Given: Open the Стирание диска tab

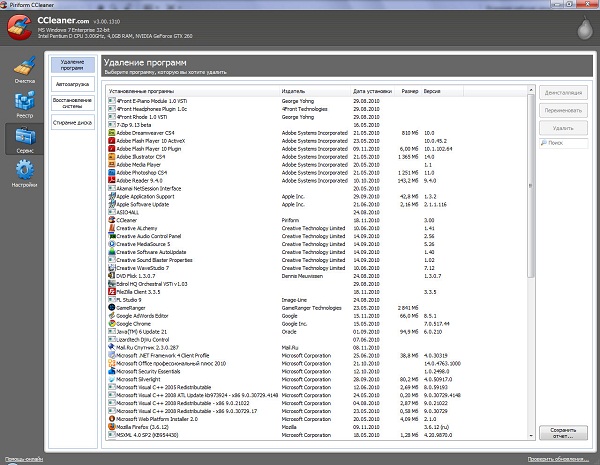Looking at the screenshot, I should point(73,122).
